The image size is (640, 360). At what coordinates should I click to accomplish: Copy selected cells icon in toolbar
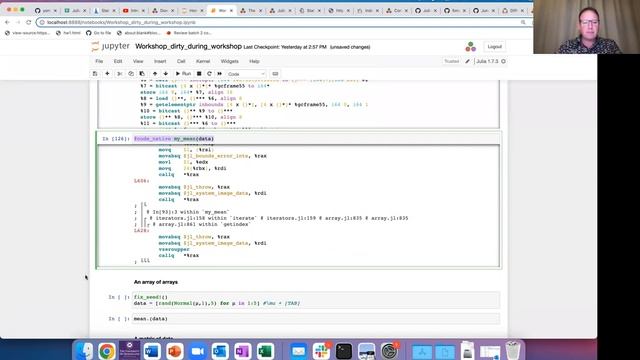point(131,74)
